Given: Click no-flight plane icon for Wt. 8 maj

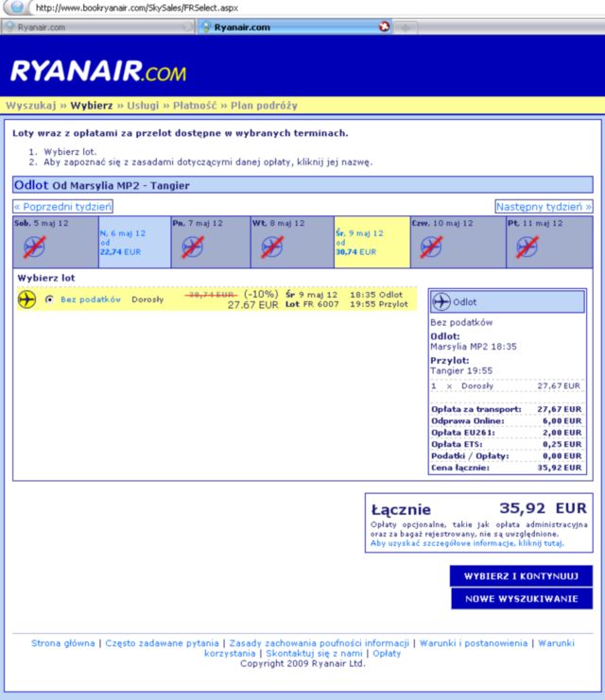Looking at the screenshot, I should click(272, 247).
